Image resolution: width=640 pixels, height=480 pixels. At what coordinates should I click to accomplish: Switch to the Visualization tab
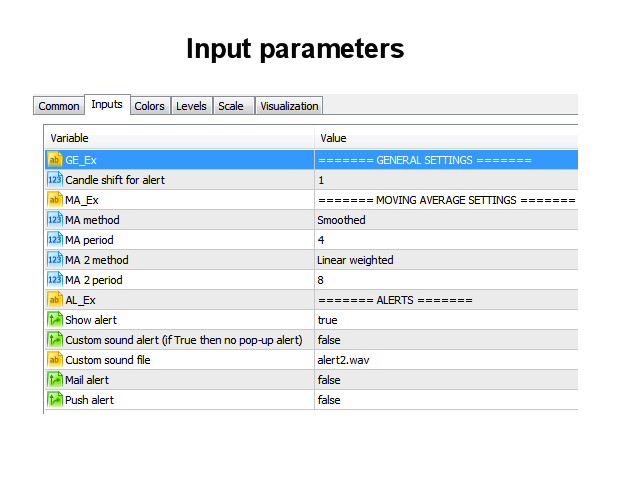point(288,106)
